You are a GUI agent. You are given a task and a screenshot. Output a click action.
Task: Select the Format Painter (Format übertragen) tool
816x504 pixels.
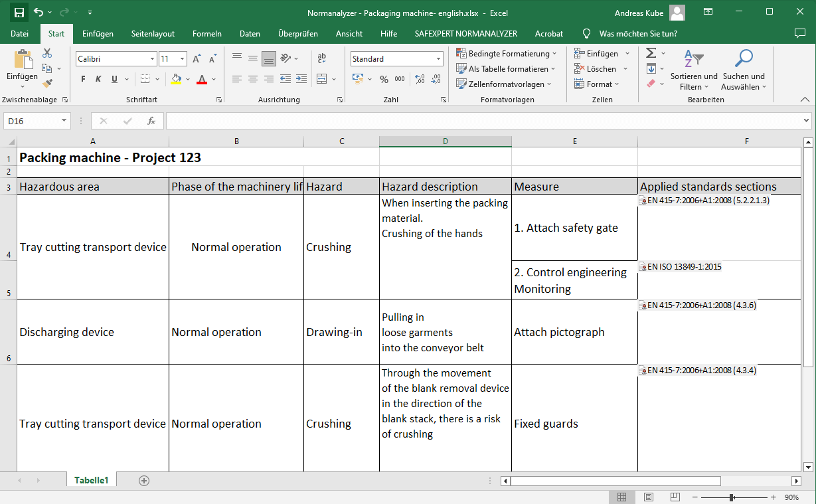pyautogui.click(x=48, y=83)
